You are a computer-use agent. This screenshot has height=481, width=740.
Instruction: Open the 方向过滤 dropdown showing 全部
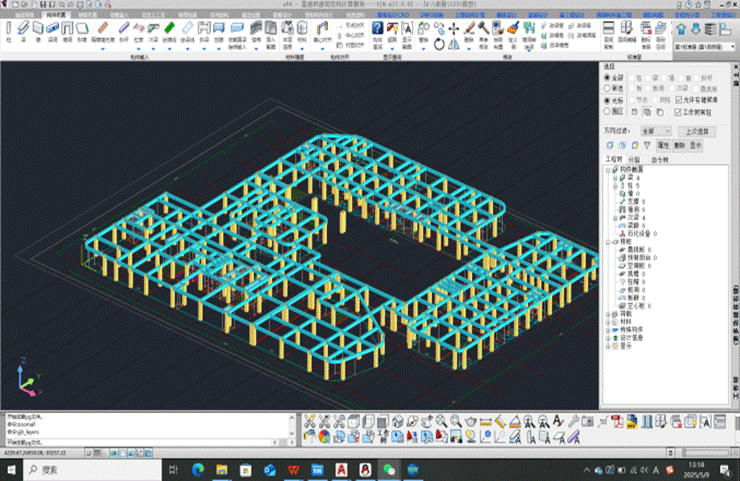[x=657, y=131]
